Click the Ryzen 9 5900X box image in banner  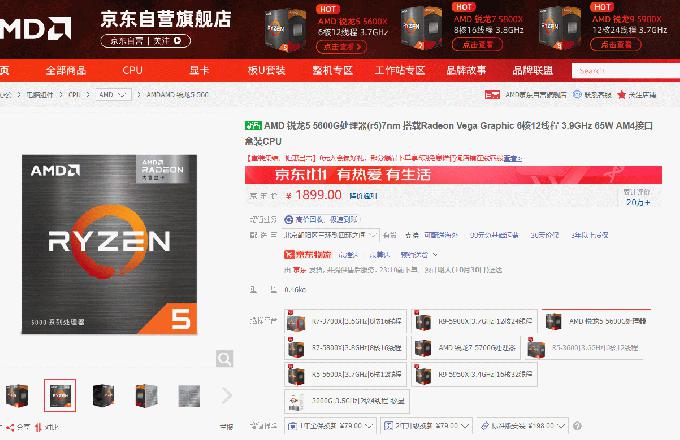click(559, 28)
